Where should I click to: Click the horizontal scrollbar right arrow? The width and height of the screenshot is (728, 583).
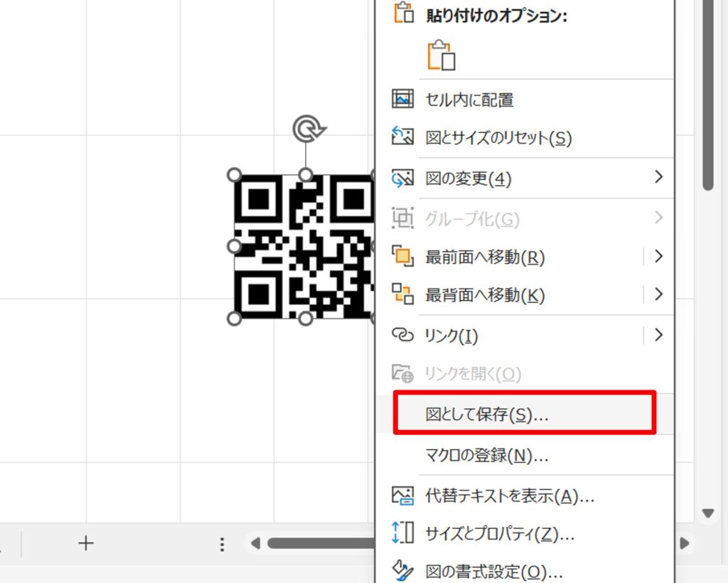pyautogui.click(x=685, y=543)
